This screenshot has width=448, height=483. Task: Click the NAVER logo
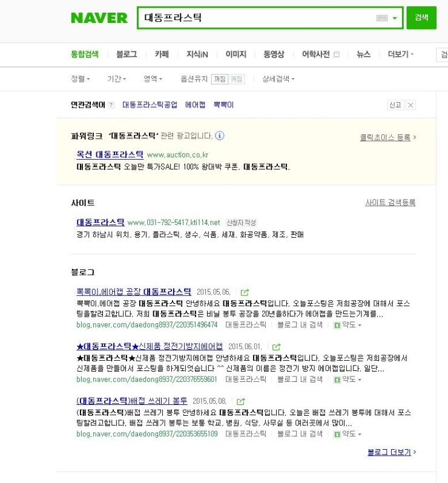(99, 18)
